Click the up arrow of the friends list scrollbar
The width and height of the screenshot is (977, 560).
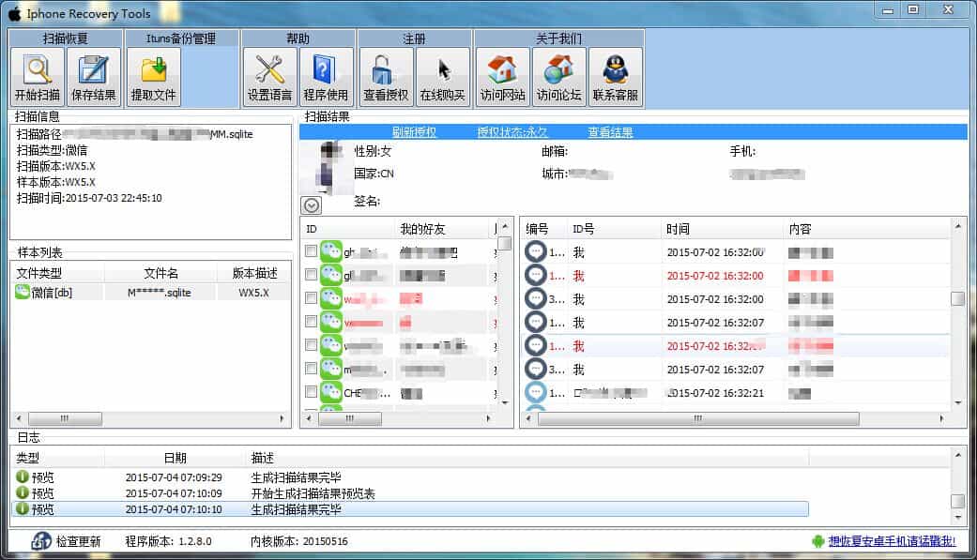505,227
